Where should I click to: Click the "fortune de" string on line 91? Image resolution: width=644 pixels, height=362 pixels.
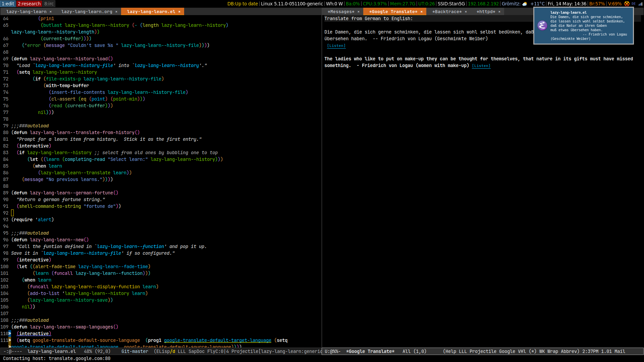[x=100, y=206]
